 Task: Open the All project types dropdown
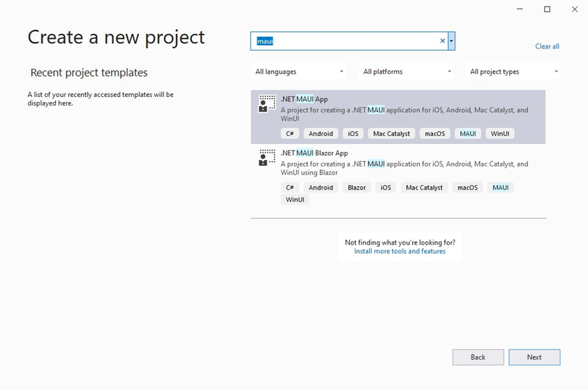513,72
